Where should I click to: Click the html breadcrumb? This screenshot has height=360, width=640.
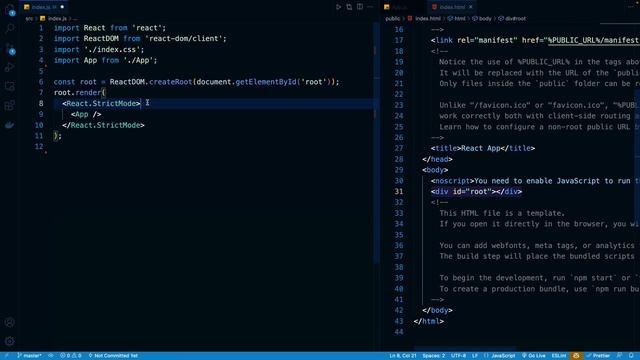coord(460,18)
